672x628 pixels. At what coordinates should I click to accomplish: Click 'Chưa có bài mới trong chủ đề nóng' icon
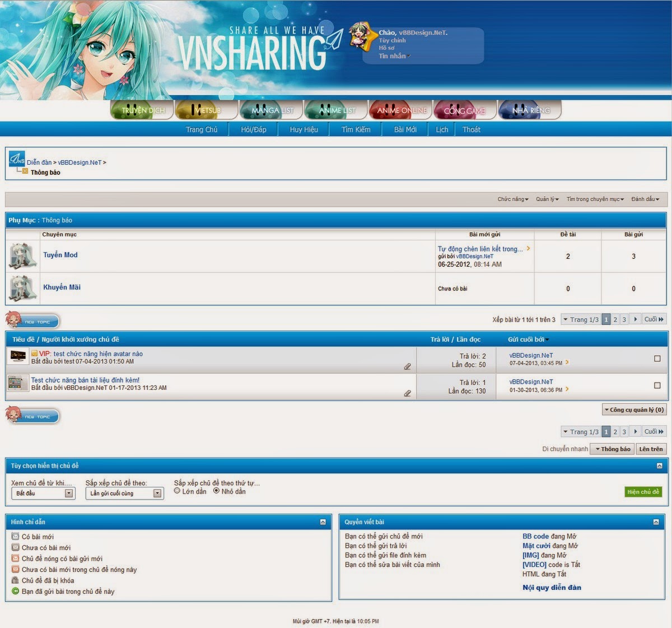coord(15,569)
